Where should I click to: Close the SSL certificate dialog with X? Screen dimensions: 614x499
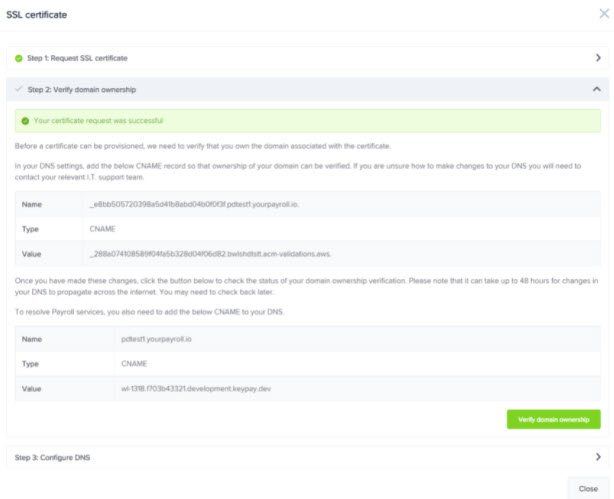pyautogui.click(x=604, y=14)
